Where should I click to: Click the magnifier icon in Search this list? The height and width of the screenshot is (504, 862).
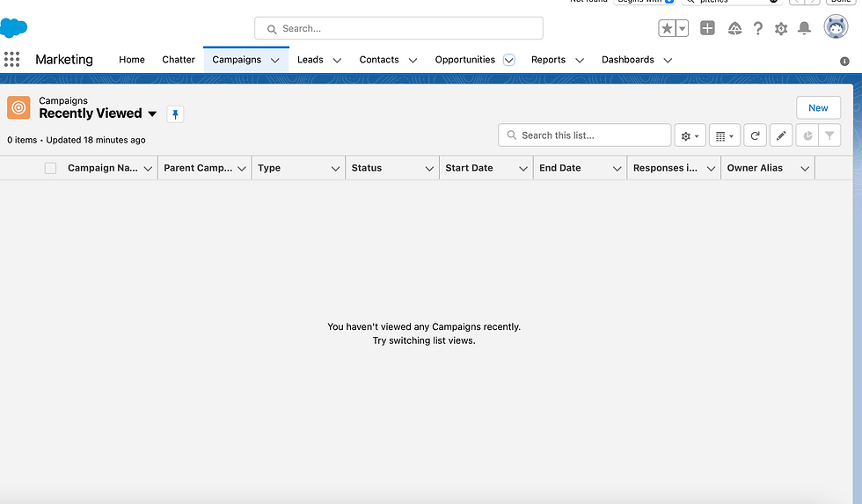tap(512, 135)
